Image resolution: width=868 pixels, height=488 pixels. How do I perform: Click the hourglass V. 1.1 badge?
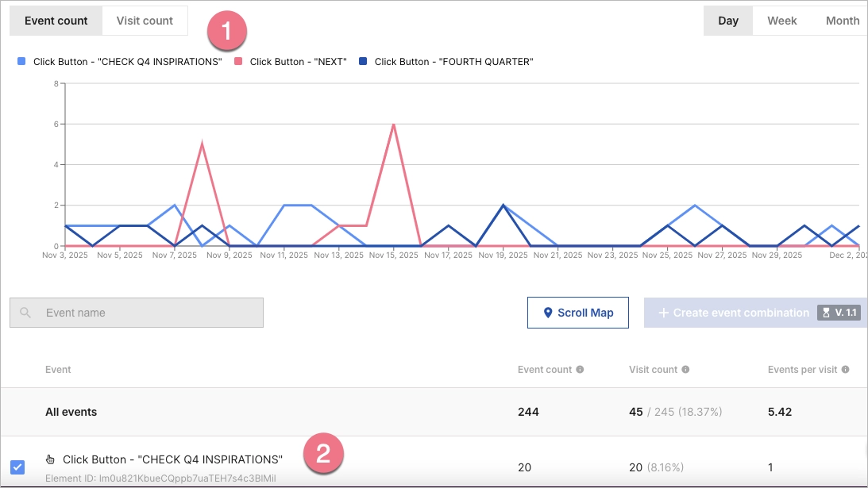click(x=838, y=313)
